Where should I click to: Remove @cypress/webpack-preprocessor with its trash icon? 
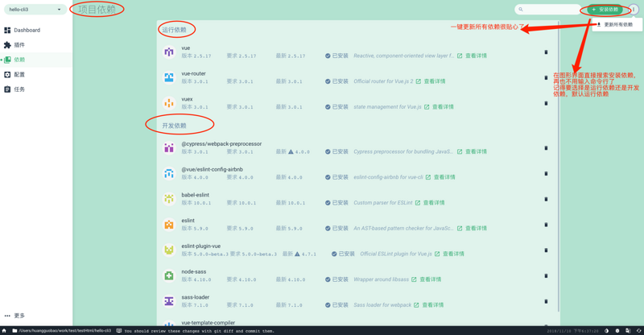[x=546, y=148]
